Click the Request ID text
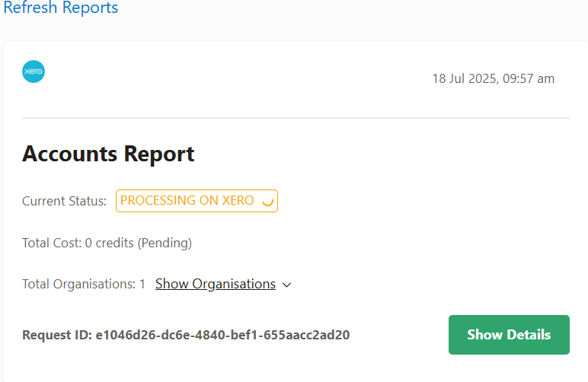 [186, 335]
